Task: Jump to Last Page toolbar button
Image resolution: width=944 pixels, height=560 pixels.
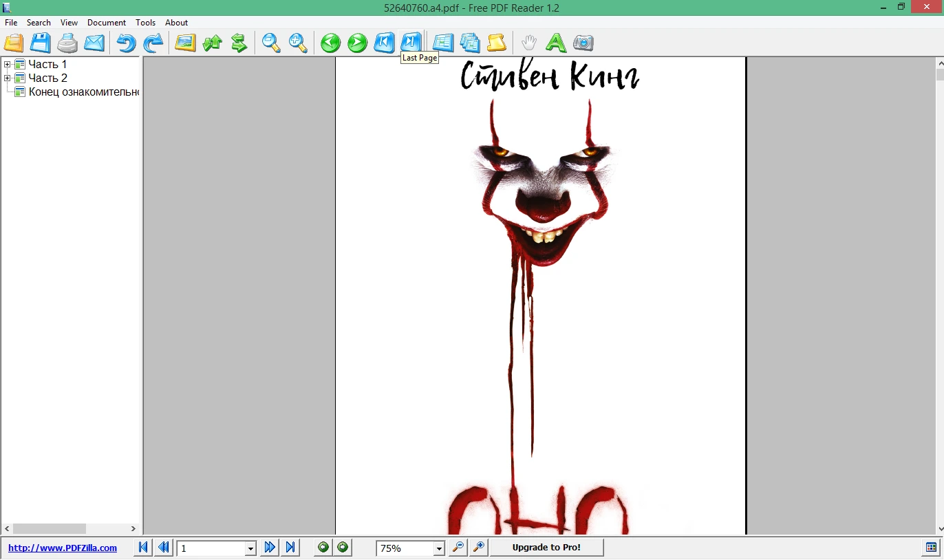Action: [x=411, y=43]
